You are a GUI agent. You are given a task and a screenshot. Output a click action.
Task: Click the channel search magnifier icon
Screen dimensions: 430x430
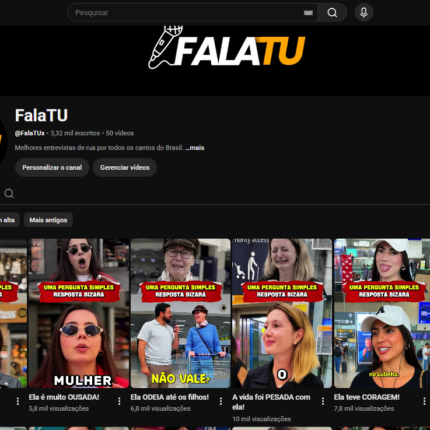9,193
